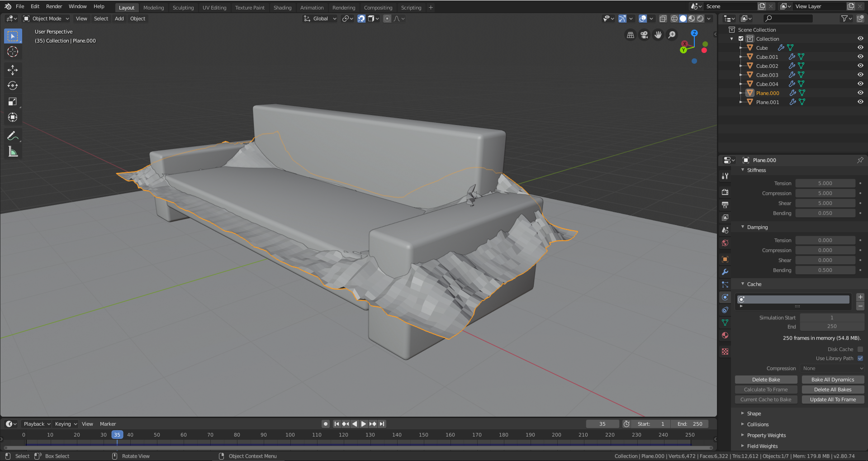Pick the Annotate tool

coord(13,136)
